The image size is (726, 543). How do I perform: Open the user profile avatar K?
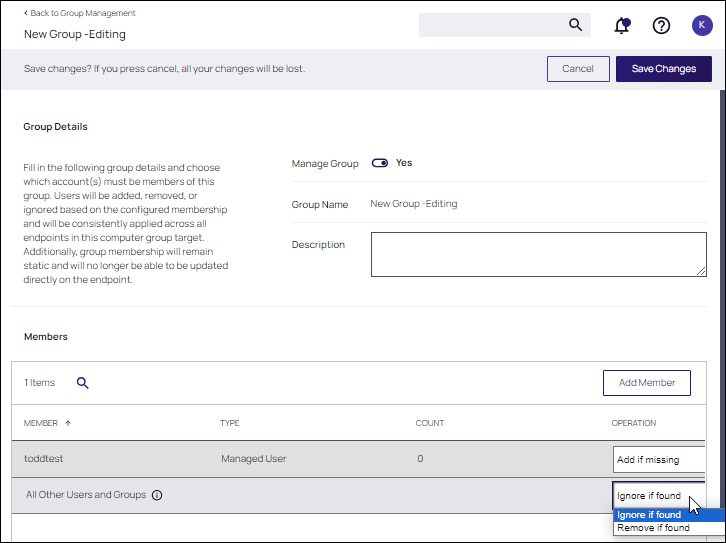(702, 25)
